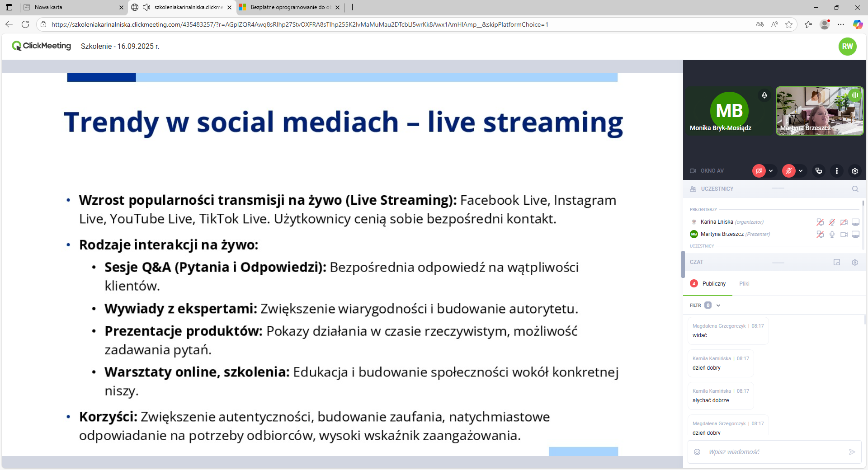Unmute yourself with the red microphone button
This screenshot has height=470, width=868.
click(x=789, y=171)
